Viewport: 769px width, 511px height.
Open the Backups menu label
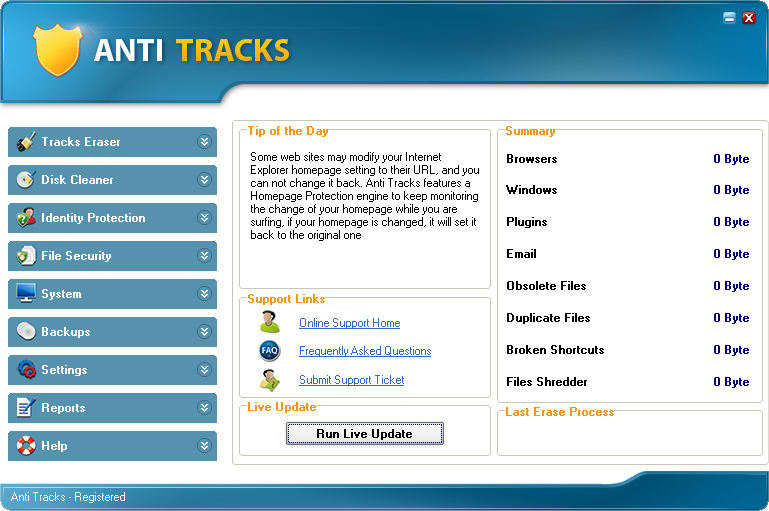pos(66,332)
